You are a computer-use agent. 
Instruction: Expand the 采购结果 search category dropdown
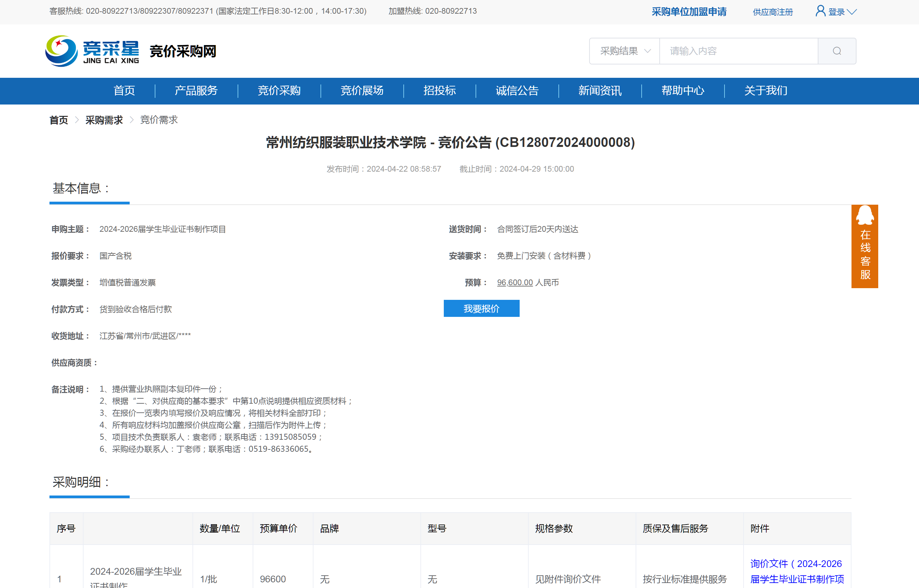[x=624, y=51]
